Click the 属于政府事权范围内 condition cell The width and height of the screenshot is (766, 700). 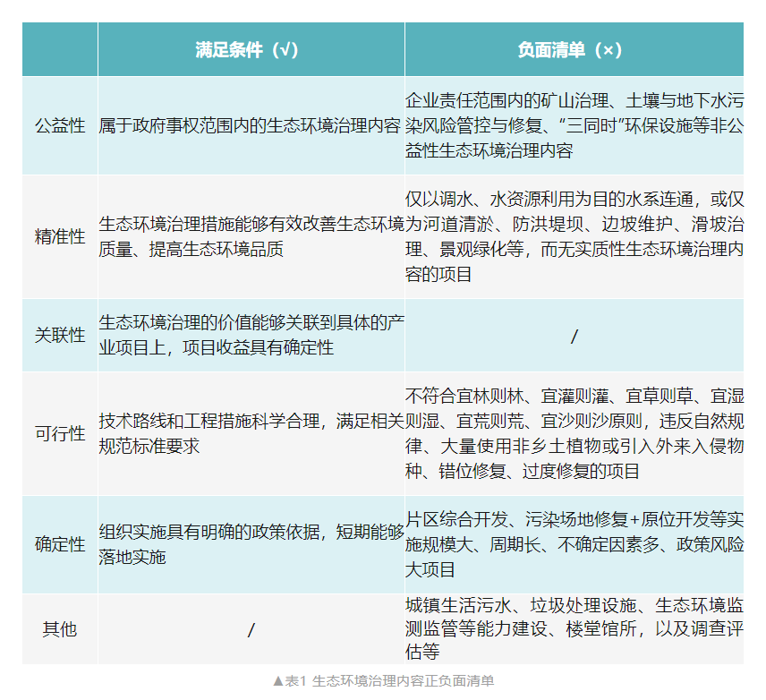tap(251, 125)
